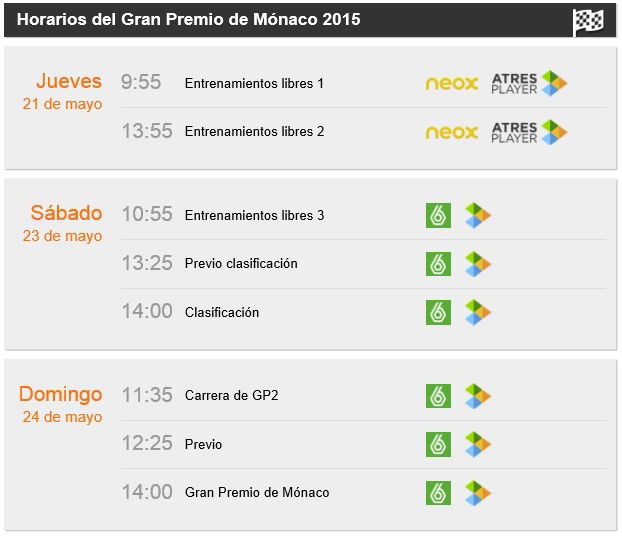The width and height of the screenshot is (622, 536).
Task: Click laSexta logo for Entrenamientos libres 3
Action: click(438, 215)
